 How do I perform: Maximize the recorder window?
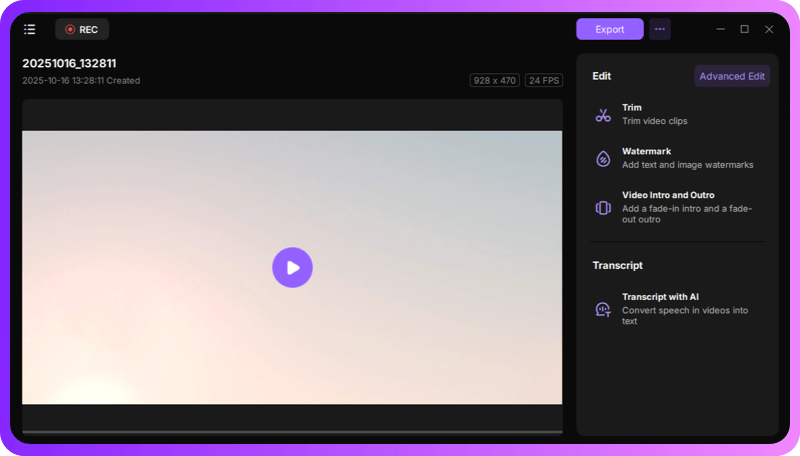click(x=744, y=29)
